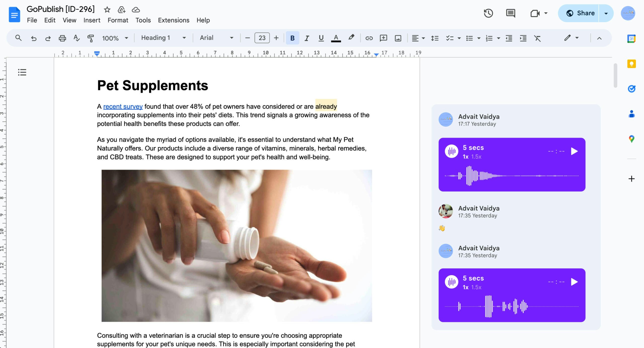Open version history clock icon

click(x=488, y=13)
